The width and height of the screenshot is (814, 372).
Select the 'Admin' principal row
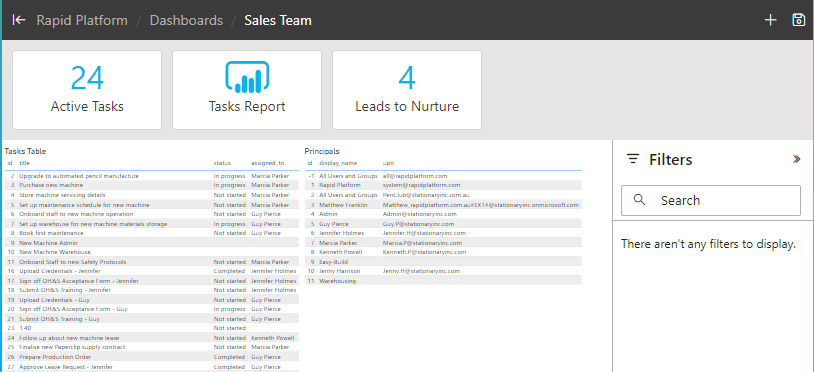[x=443, y=214]
